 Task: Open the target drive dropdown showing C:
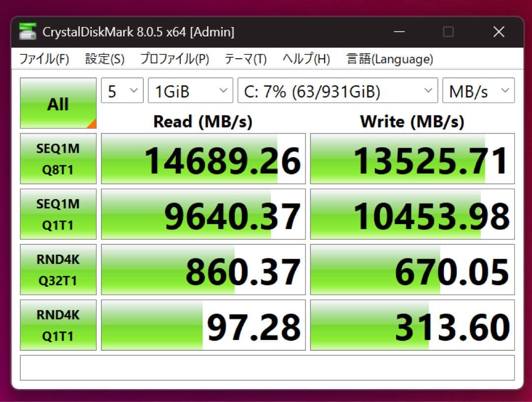(337, 90)
